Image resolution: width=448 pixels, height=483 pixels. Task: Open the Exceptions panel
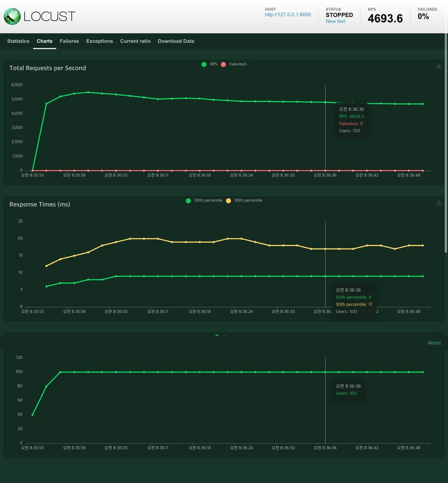pyautogui.click(x=99, y=41)
